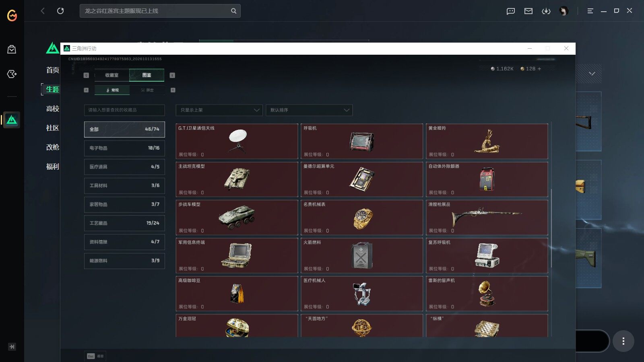The width and height of the screenshot is (644, 362).
Task: Open the G.T.I卫星通信天线 item card
Action: (x=237, y=141)
